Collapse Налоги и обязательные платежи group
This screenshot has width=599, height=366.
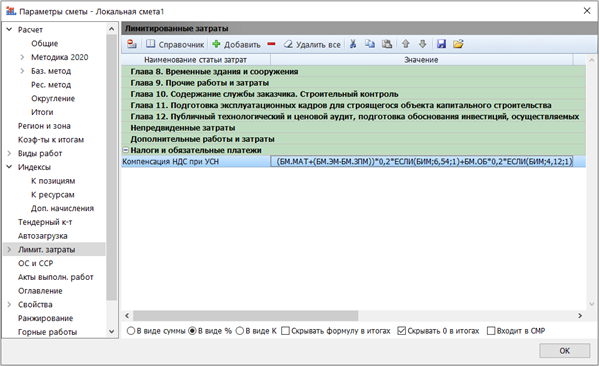[x=125, y=150]
